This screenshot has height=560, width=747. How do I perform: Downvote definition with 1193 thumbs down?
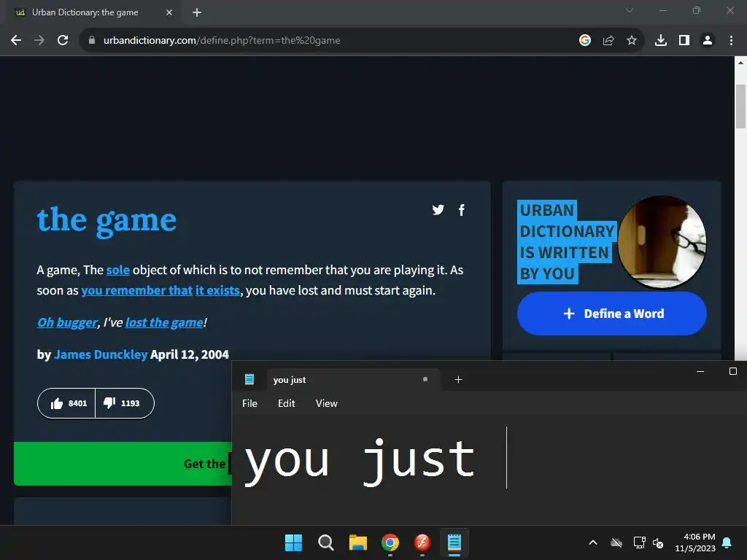(x=124, y=403)
